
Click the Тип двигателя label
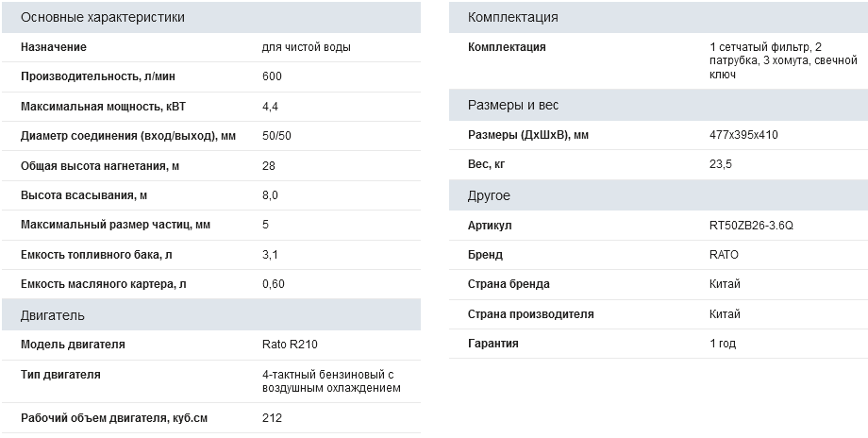click(x=59, y=375)
